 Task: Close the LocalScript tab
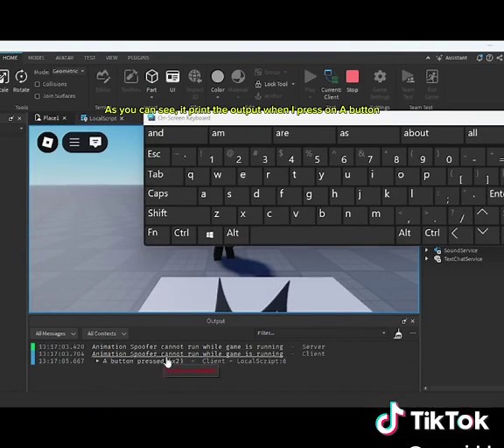click(x=122, y=119)
